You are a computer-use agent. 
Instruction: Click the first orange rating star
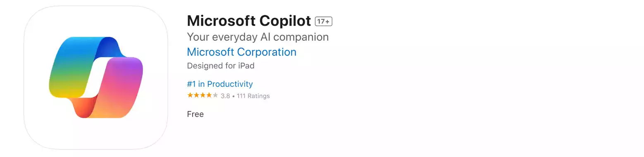pos(190,96)
